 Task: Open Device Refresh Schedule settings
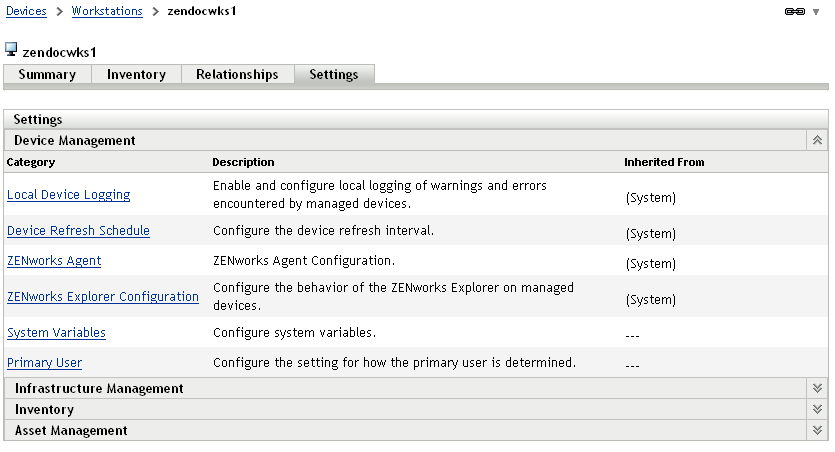coord(78,231)
